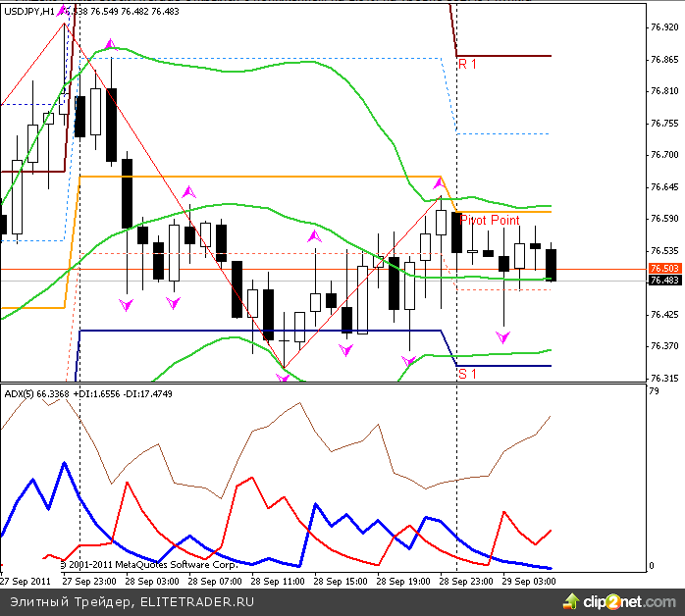This screenshot has height=616, width=685.
Task: Click the lowest magenta arrow at the zigzag bottom
Action: 284,377
